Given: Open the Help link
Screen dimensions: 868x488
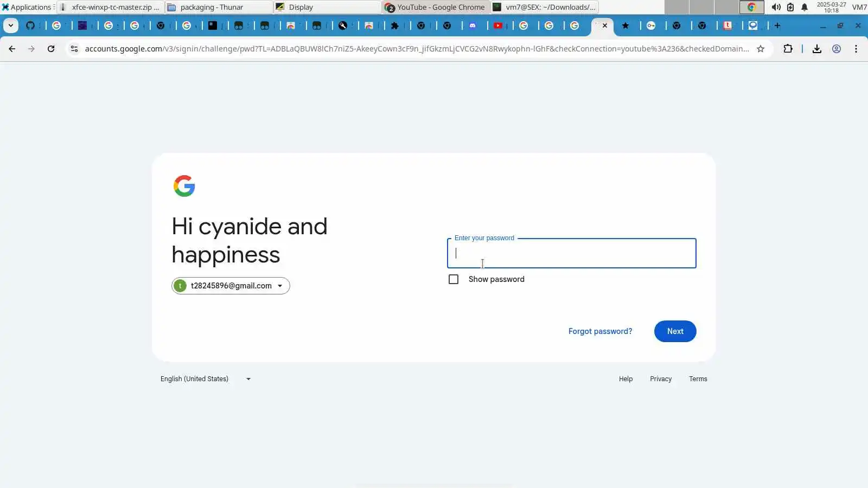Looking at the screenshot, I should (626, 379).
